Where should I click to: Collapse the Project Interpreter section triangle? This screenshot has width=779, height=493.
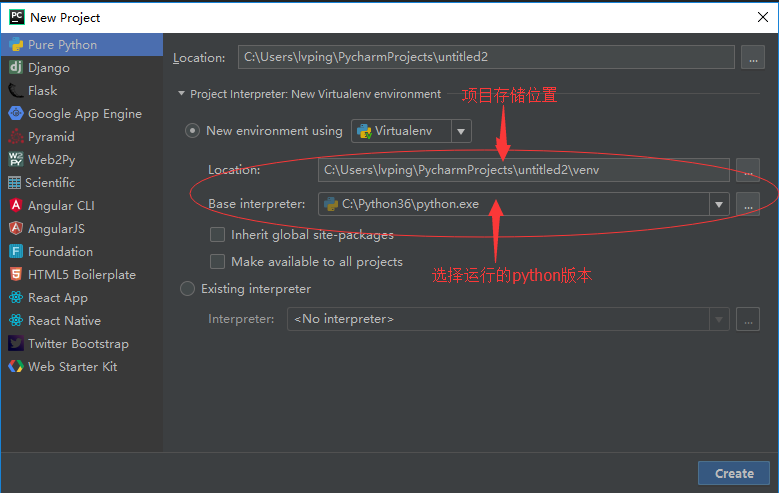(181, 93)
